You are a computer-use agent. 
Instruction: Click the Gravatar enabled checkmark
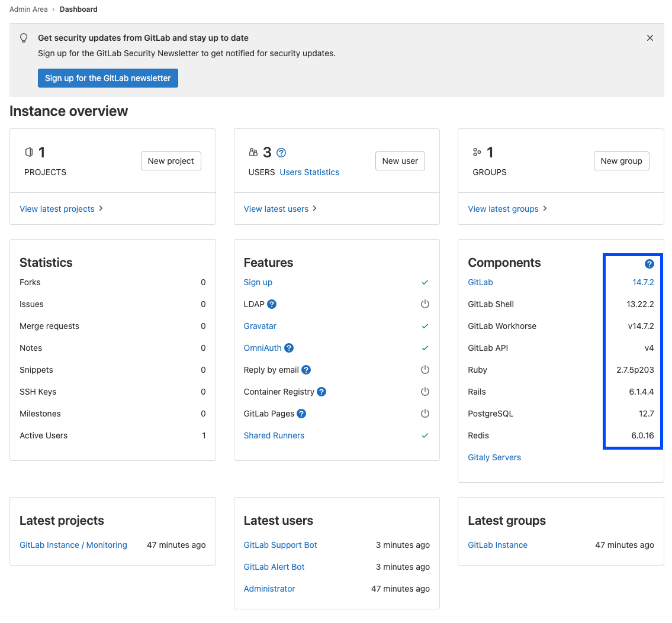coord(425,326)
